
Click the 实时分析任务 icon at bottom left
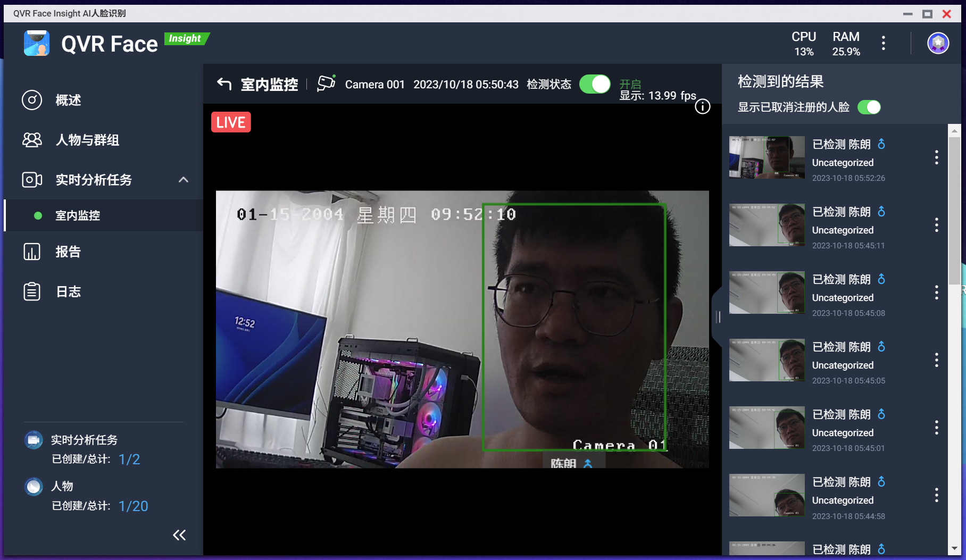tap(33, 440)
